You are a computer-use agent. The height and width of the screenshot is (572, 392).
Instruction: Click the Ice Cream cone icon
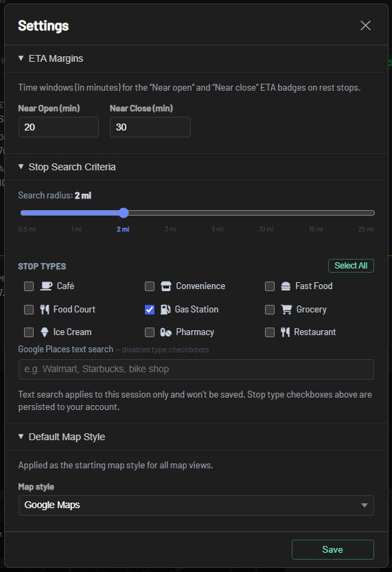(45, 332)
